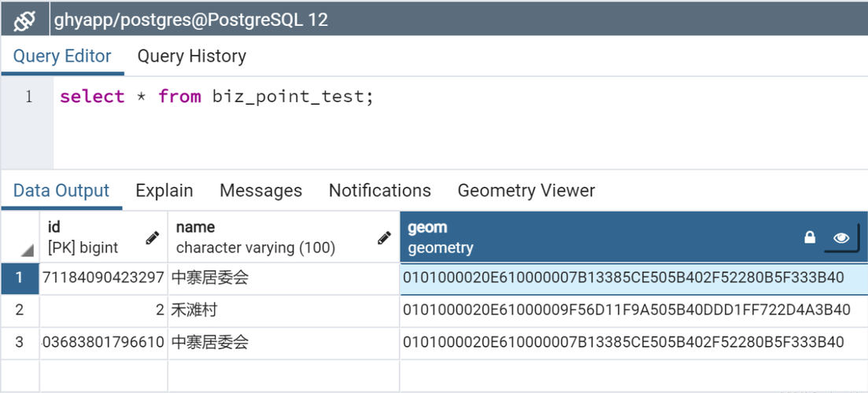The width and height of the screenshot is (868, 393).
Task: Click the pencil icon on id column
Action: (x=152, y=238)
